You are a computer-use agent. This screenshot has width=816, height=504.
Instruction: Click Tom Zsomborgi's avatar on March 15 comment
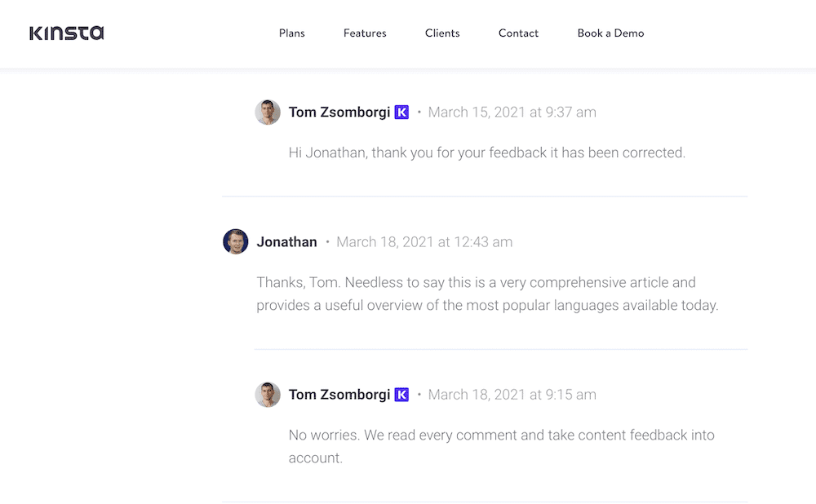pyautogui.click(x=268, y=113)
